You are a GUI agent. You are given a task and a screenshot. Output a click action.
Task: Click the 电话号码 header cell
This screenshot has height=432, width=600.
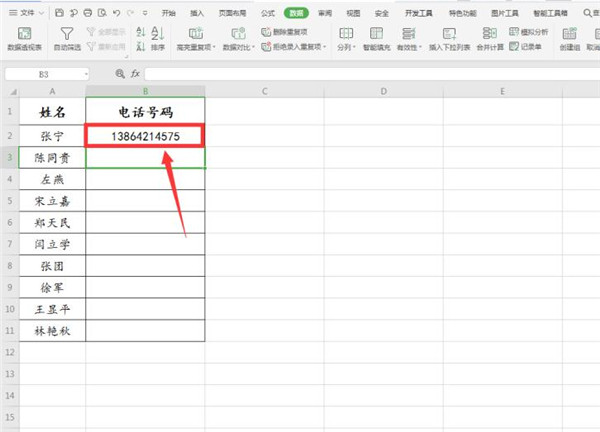point(145,111)
